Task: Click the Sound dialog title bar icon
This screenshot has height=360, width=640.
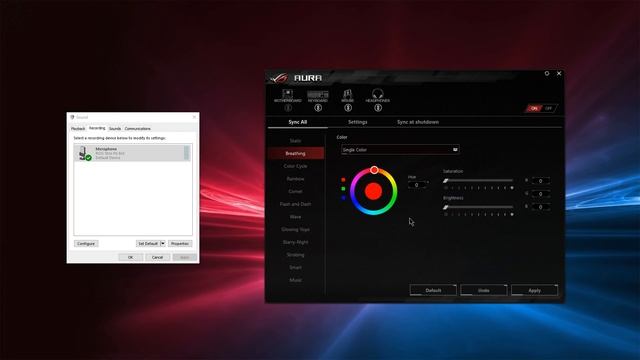Action: click(x=72, y=117)
